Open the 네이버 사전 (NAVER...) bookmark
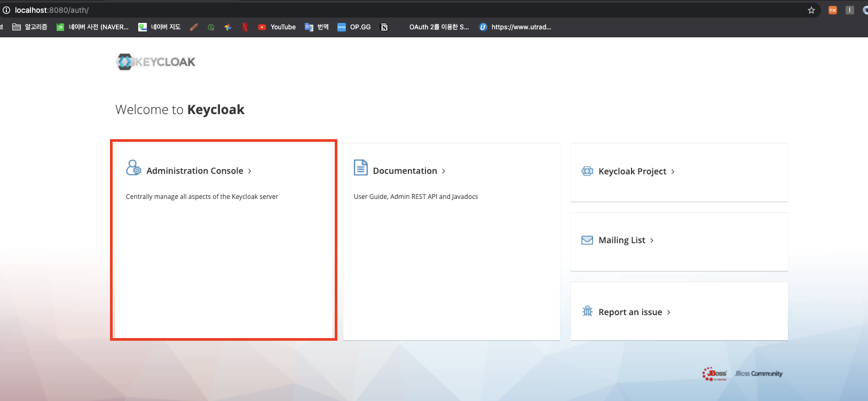The image size is (868, 401). pyautogui.click(x=93, y=27)
